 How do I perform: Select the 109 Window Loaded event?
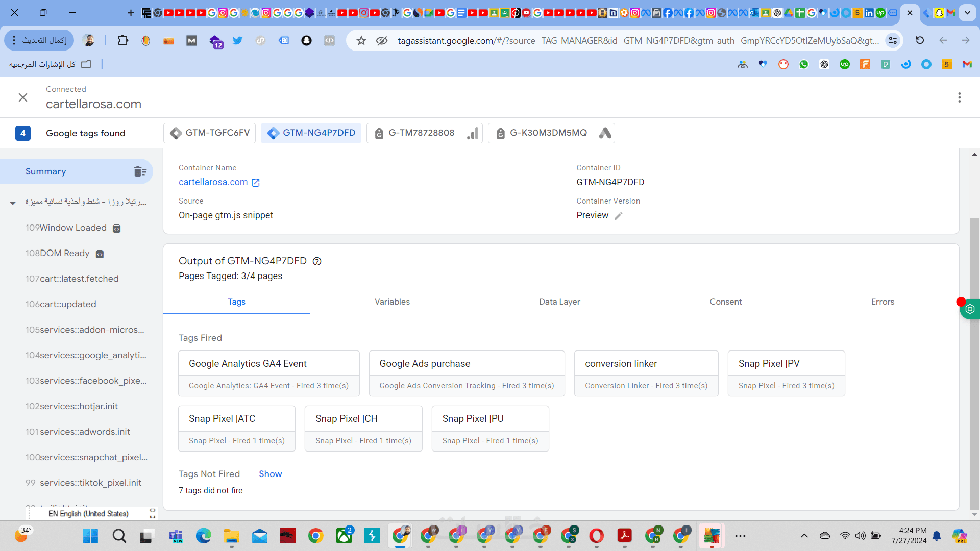(73, 228)
